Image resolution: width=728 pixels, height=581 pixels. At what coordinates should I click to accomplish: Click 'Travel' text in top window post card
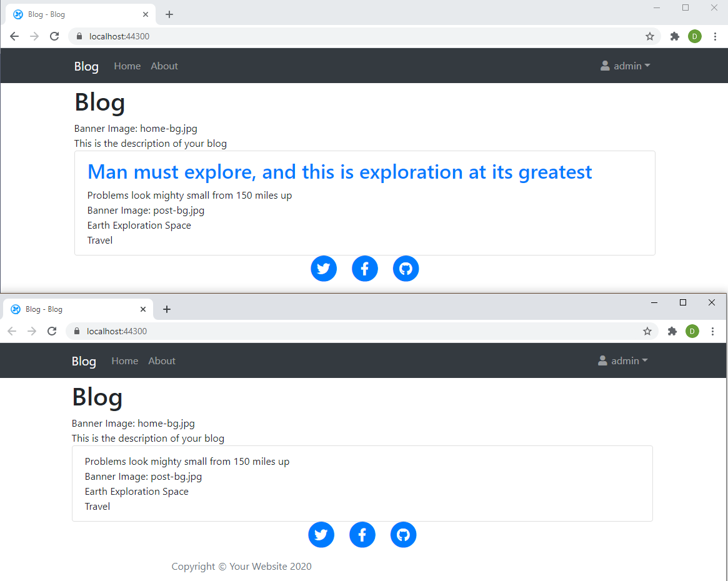(x=100, y=240)
